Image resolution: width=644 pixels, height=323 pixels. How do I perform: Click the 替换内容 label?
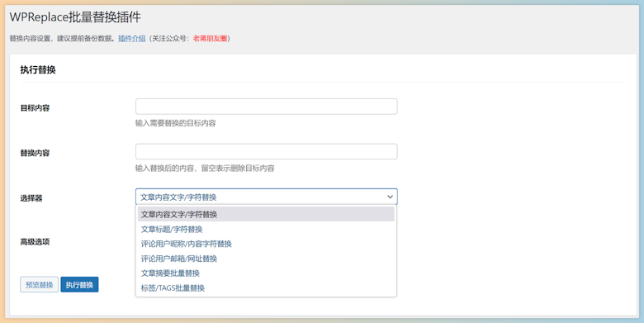pos(35,153)
